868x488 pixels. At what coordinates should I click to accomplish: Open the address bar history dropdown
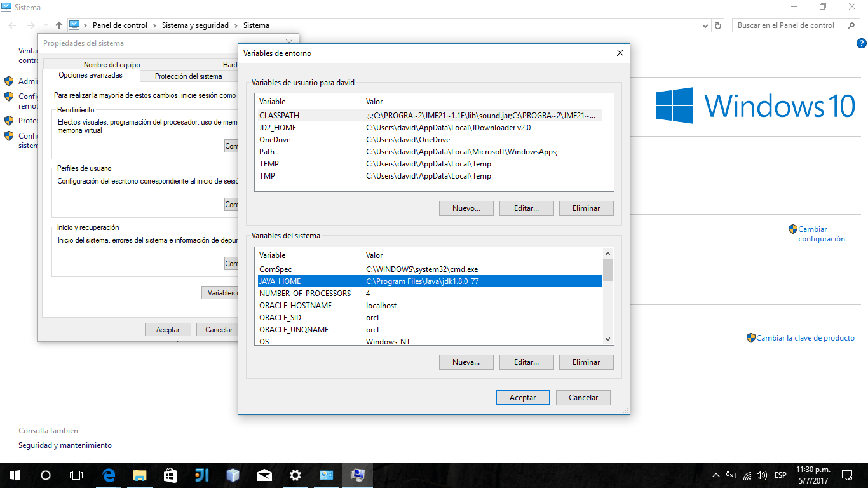click(705, 25)
